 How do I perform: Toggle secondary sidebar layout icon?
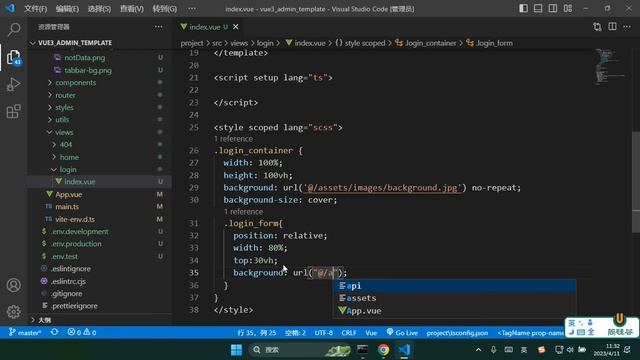(553, 9)
